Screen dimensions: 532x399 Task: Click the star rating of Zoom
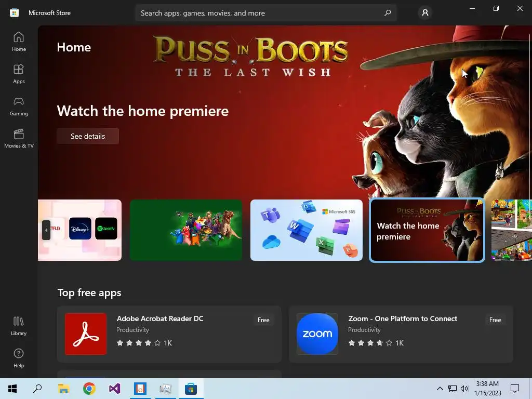click(x=370, y=343)
